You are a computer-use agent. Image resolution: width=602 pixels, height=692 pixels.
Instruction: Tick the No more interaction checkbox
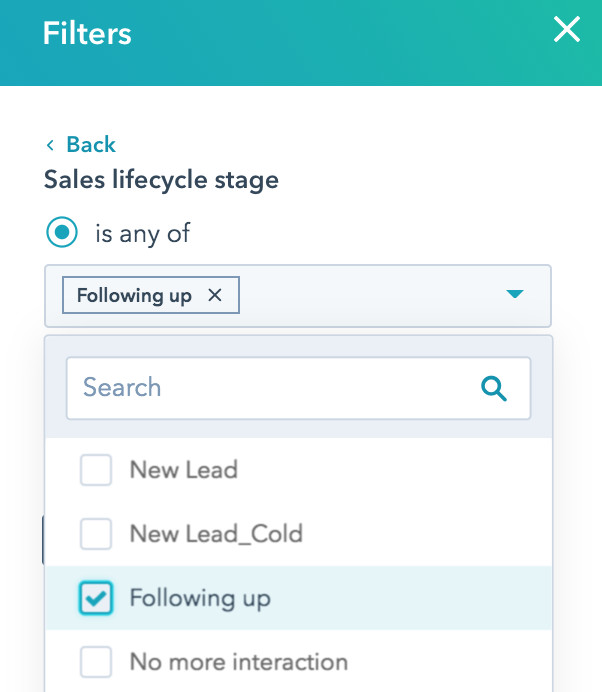point(96,662)
